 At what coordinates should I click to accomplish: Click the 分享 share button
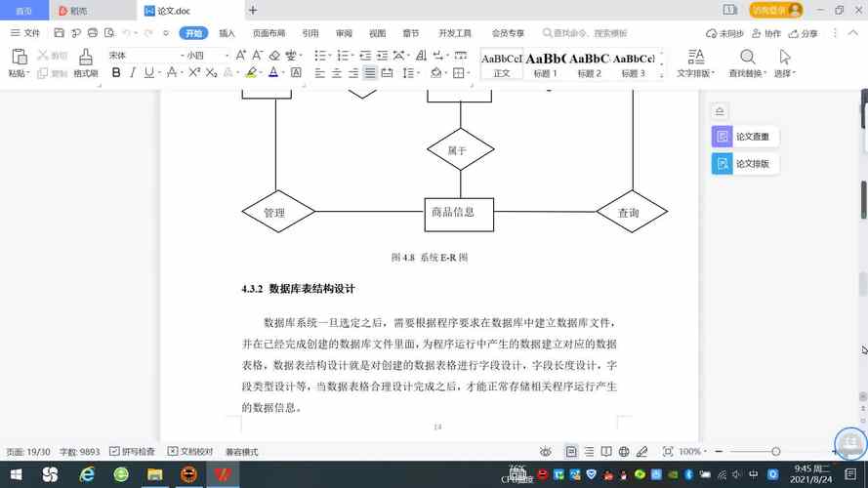(x=804, y=34)
